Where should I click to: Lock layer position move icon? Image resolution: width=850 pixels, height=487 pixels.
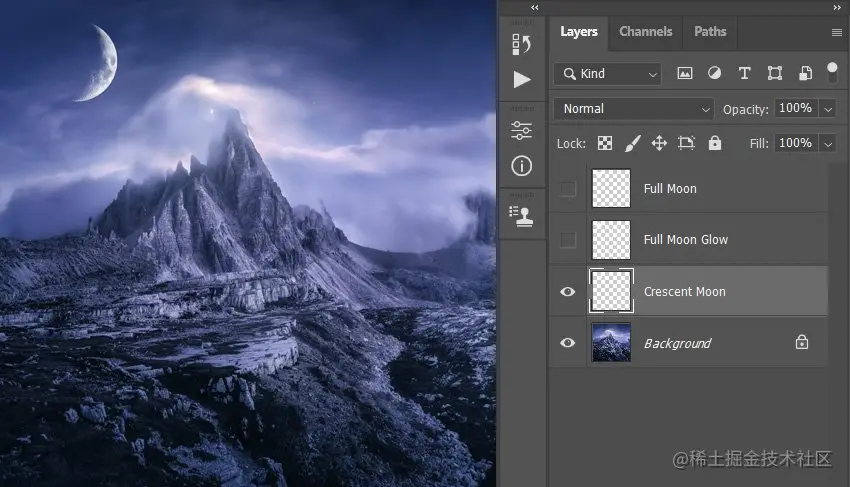(659, 143)
